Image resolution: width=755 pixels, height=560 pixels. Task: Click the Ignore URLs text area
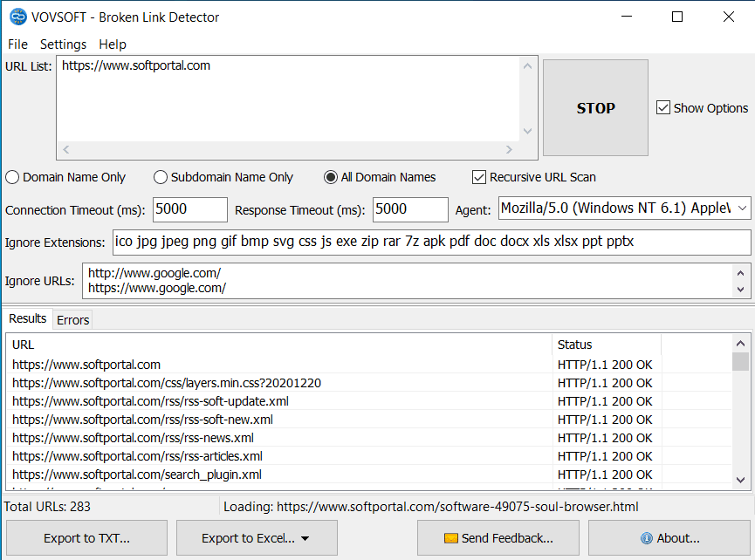[409, 281]
